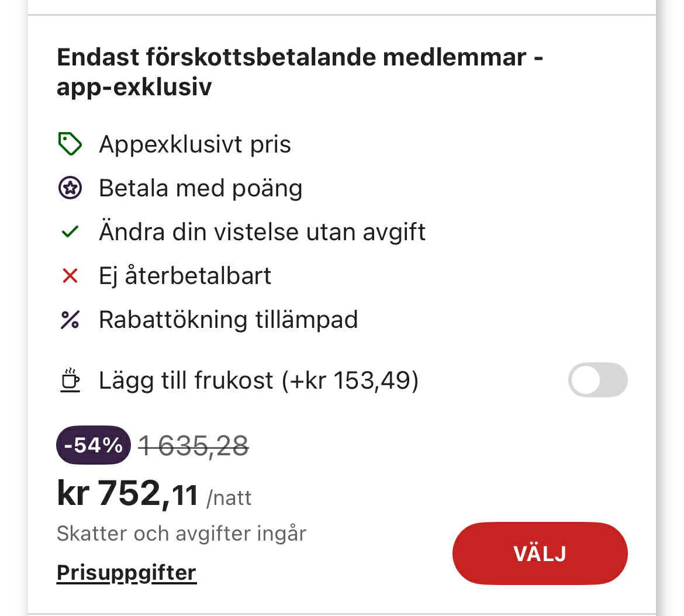
Task: Enable the add breakfast toggle switch
Action: 597,380
